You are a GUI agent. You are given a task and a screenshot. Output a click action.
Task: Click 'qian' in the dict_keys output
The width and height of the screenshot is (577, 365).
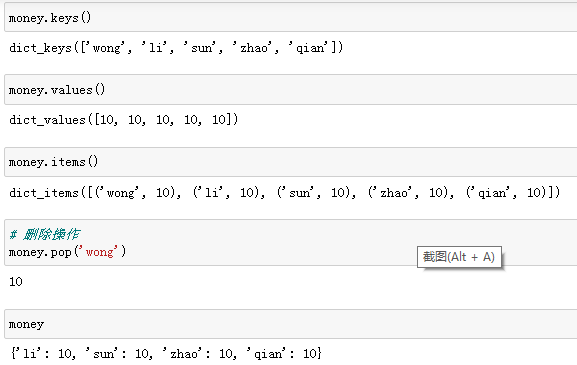(x=308, y=48)
